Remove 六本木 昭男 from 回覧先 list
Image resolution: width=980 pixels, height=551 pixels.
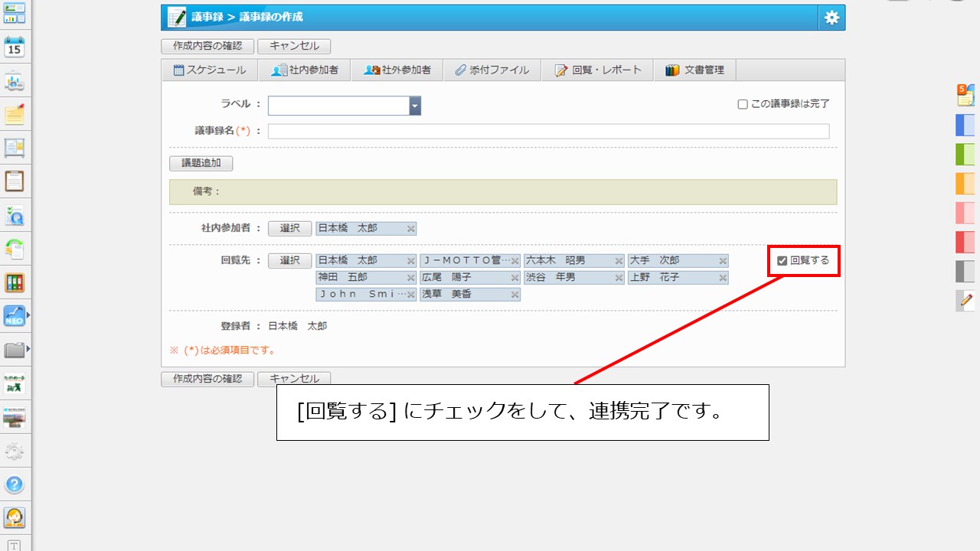[x=619, y=261]
